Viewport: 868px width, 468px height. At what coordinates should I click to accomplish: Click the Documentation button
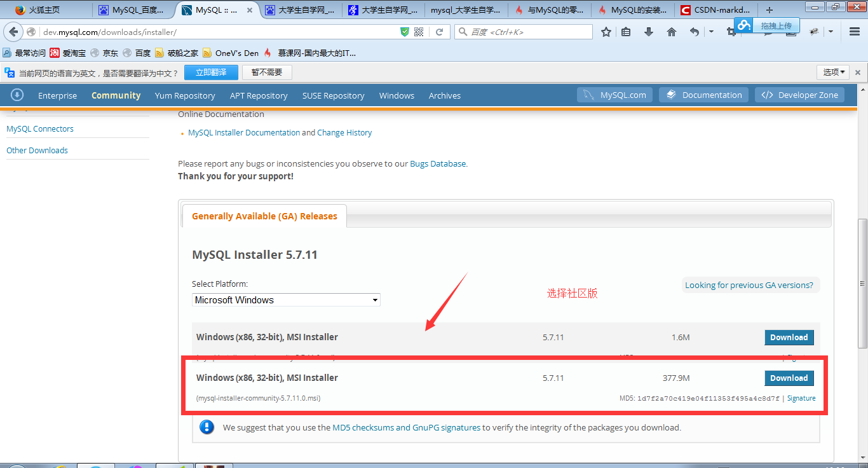[x=703, y=95]
